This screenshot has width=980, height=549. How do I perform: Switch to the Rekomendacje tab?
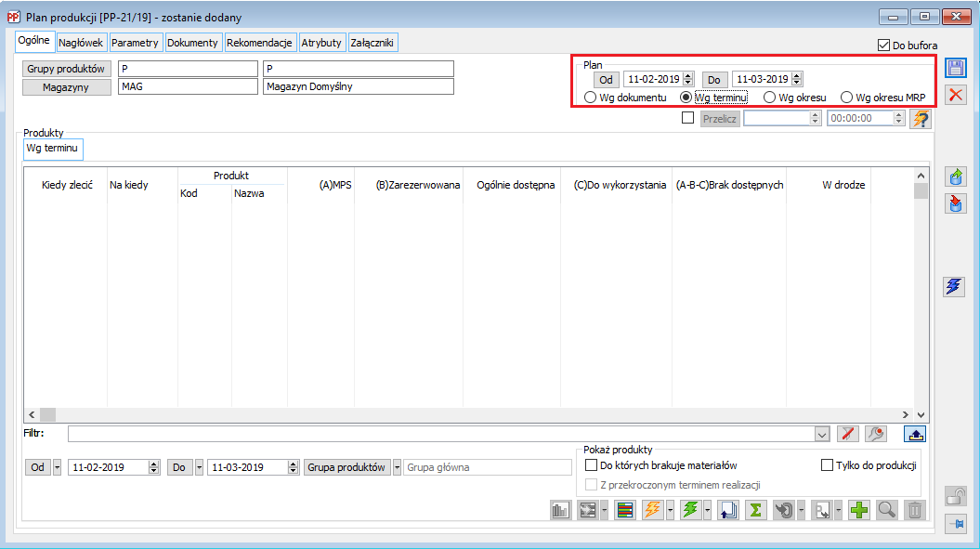coord(259,43)
